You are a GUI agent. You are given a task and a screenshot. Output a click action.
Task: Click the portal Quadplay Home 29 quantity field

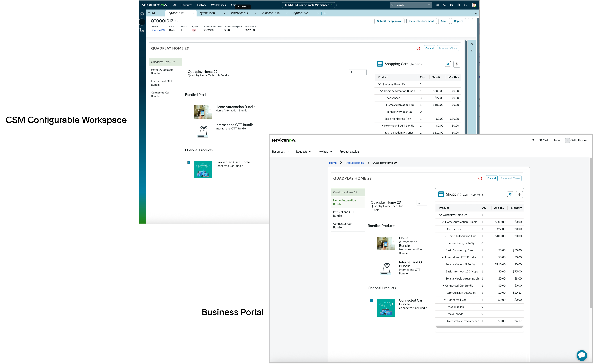click(x=422, y=203)
